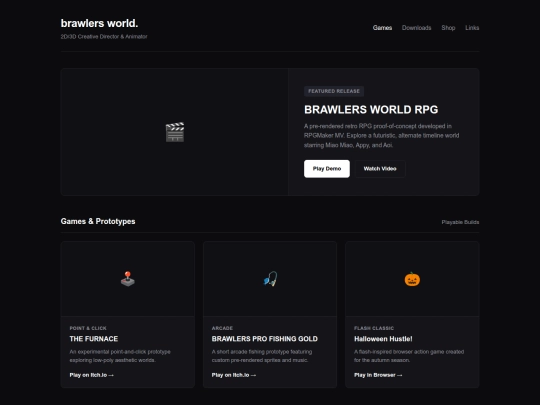Click the 'BRAWLERS WORLD RPG' heading
This screenshot has width=540, height=405.
coord(371,110)
